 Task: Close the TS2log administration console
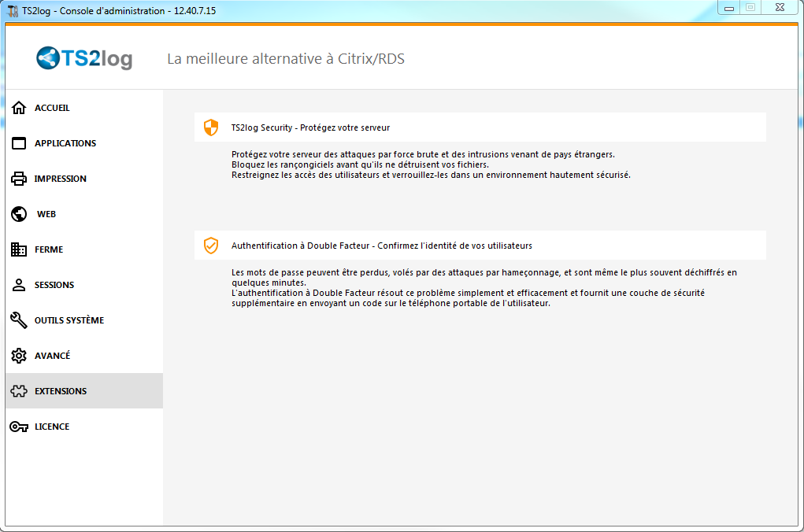point(780,8)
